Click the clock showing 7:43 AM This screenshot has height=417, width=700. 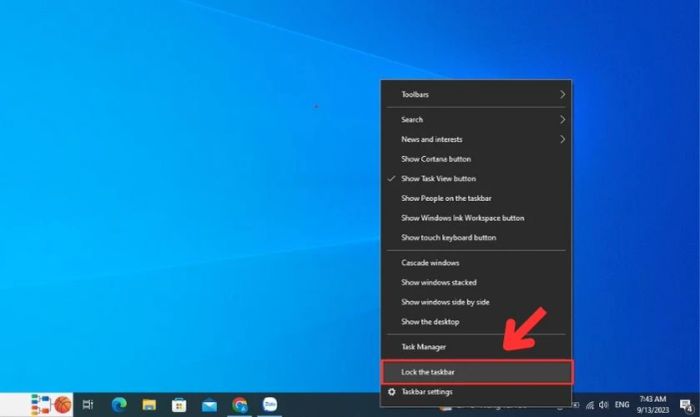point(651,404)
